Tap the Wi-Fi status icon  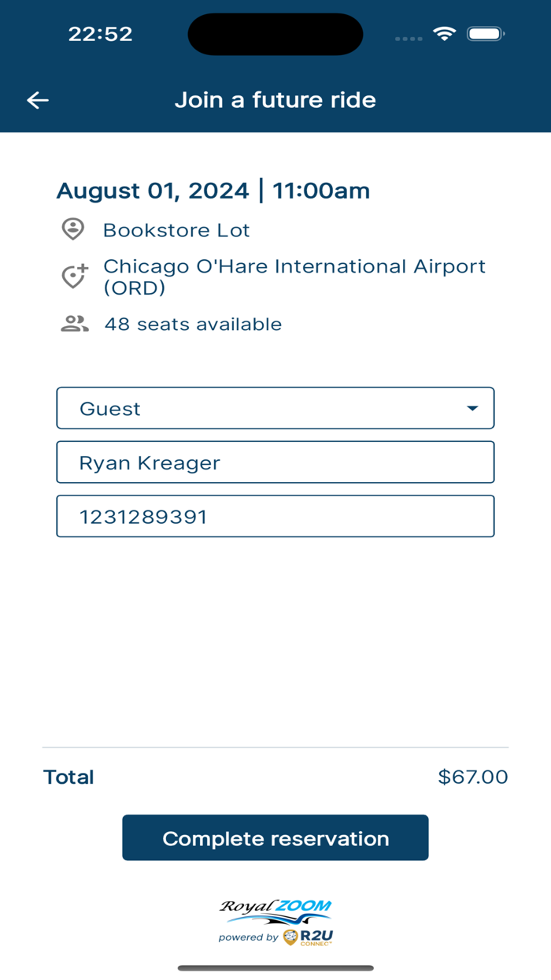click(445, 34)
